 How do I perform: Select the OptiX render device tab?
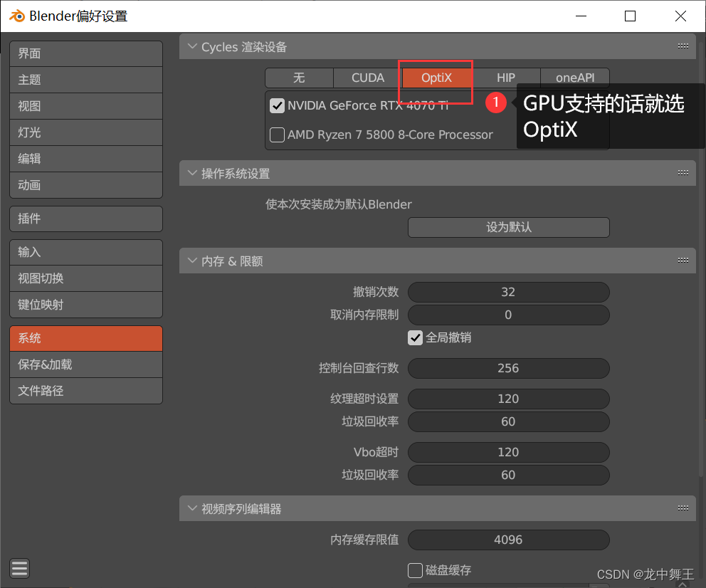[436, 78]
